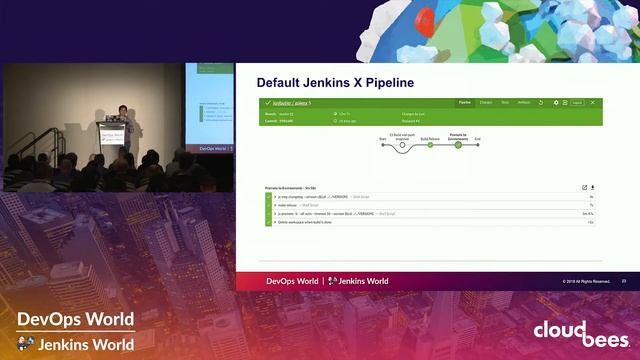Switch to the Artifacts tab

point(524,102)
